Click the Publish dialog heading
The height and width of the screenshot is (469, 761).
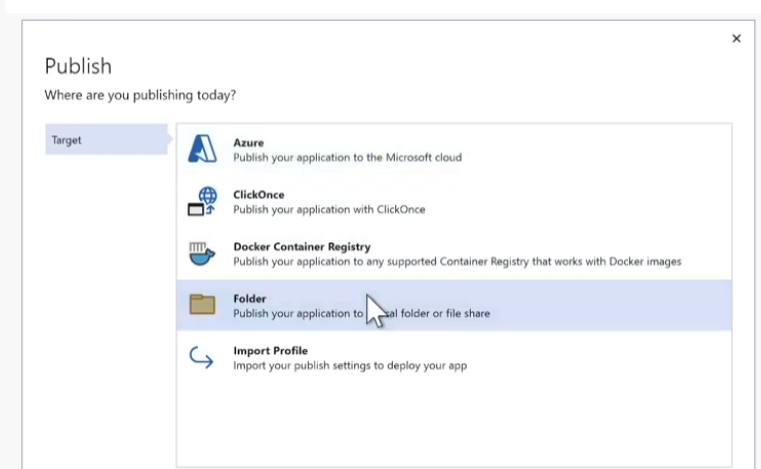(78, 66)
